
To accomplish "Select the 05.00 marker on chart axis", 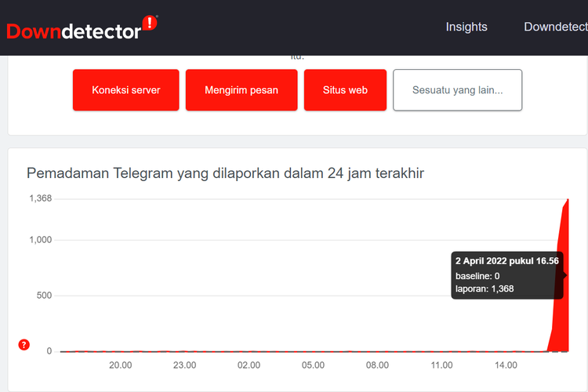I will click(x=313, y=365).
